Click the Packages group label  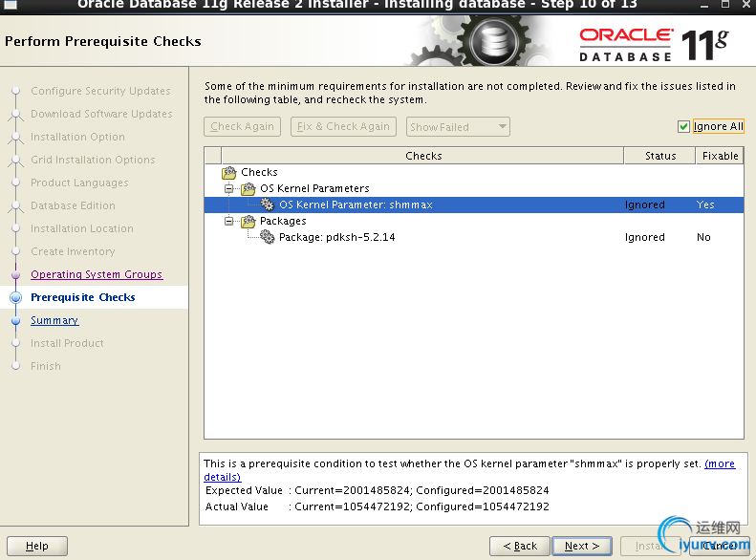tap(283, 221)
